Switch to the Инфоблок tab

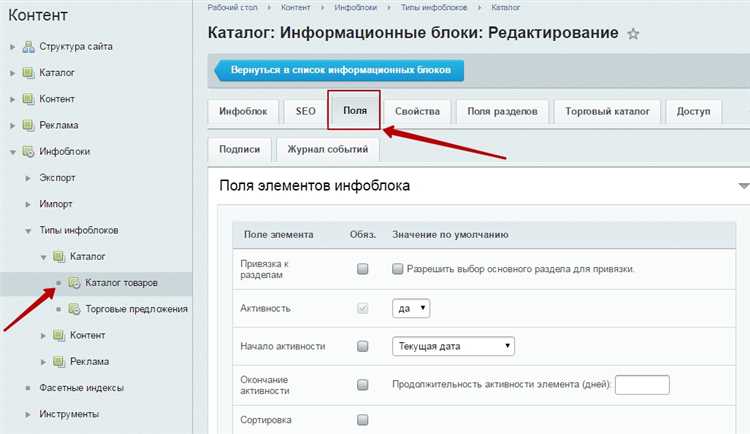point(243,111)
